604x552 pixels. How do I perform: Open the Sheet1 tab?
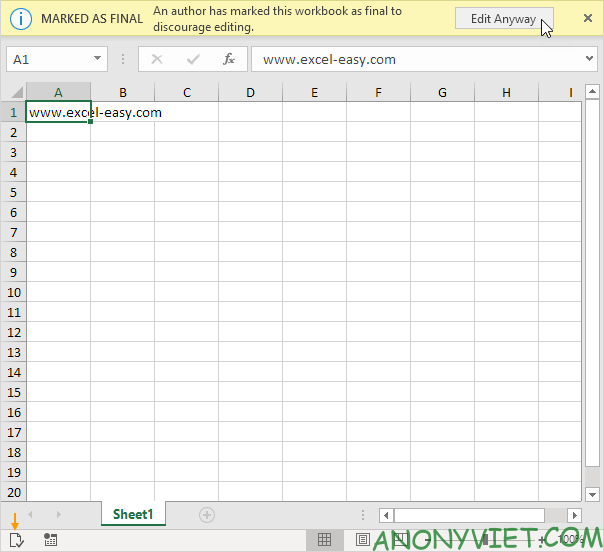[x=133, y=514]
